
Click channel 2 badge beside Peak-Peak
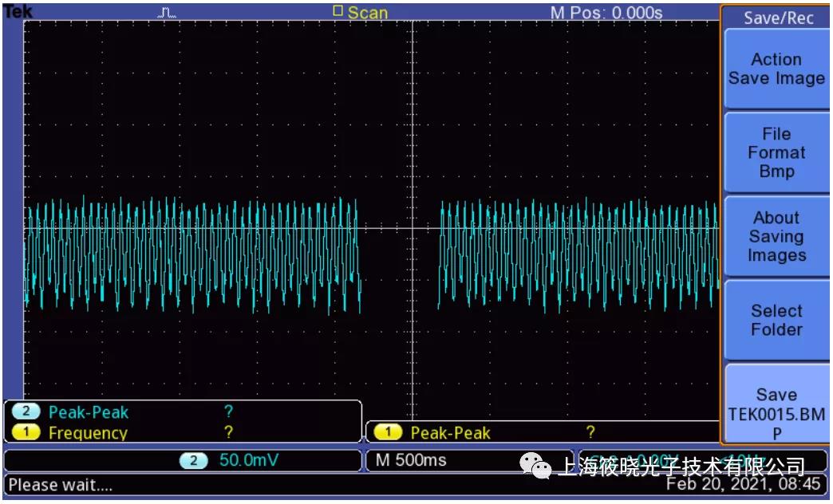point(26,411)
